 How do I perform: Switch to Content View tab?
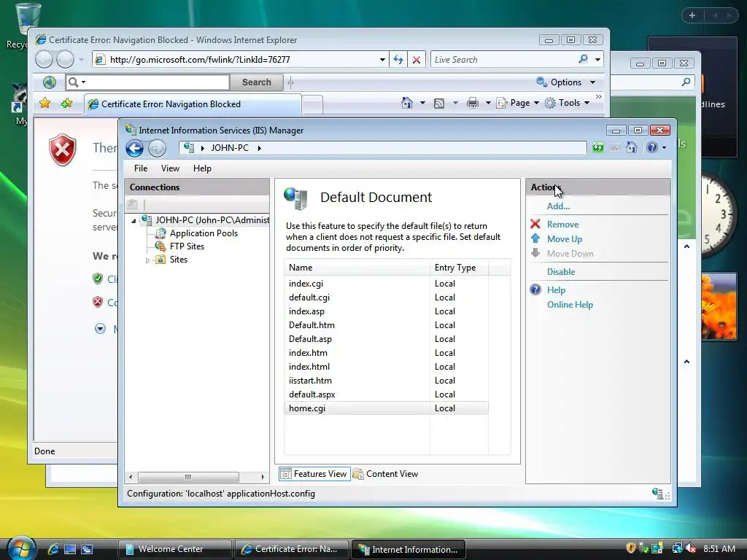pyautogui.click(x=386, y=474)
